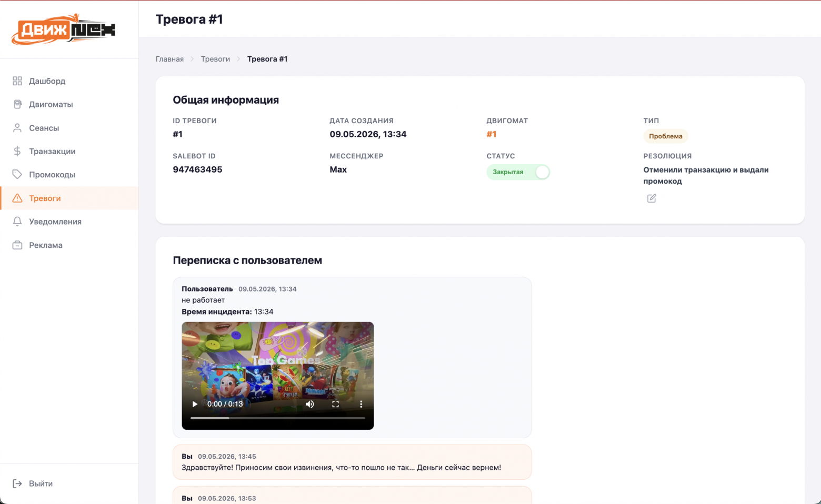Go to Тревоги breadcrumb link
This screenshot has width=821, height=504.
click(215, 59)
